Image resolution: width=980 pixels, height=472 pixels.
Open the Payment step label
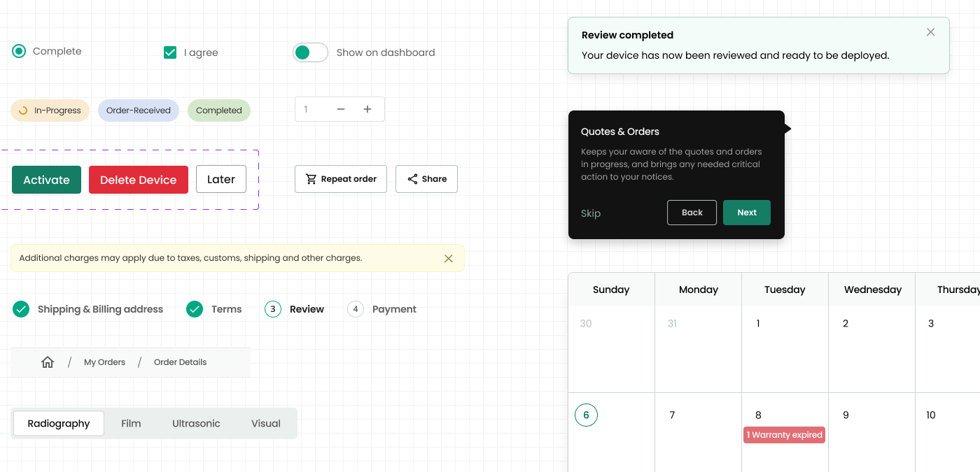click(x=394, y=309)
